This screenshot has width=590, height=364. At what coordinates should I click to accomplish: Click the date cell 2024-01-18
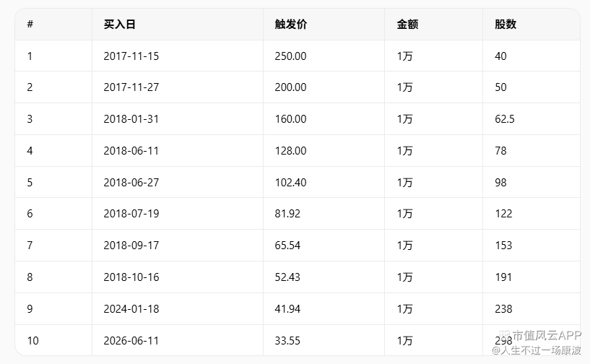pyautogui.click(x=131, y=309)
